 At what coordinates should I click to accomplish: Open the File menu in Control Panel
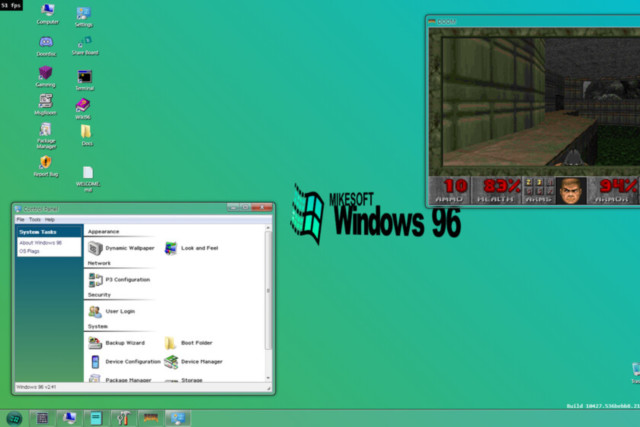pos(20,220)
